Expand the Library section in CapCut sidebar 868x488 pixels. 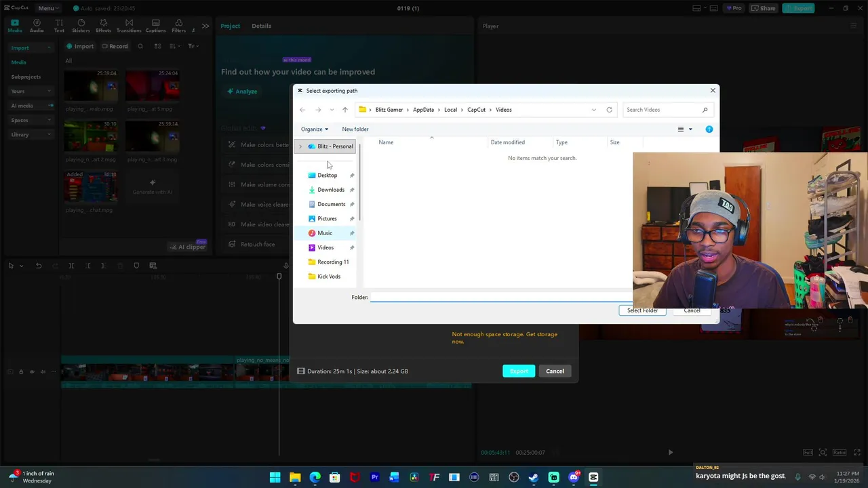pos(49,134)
